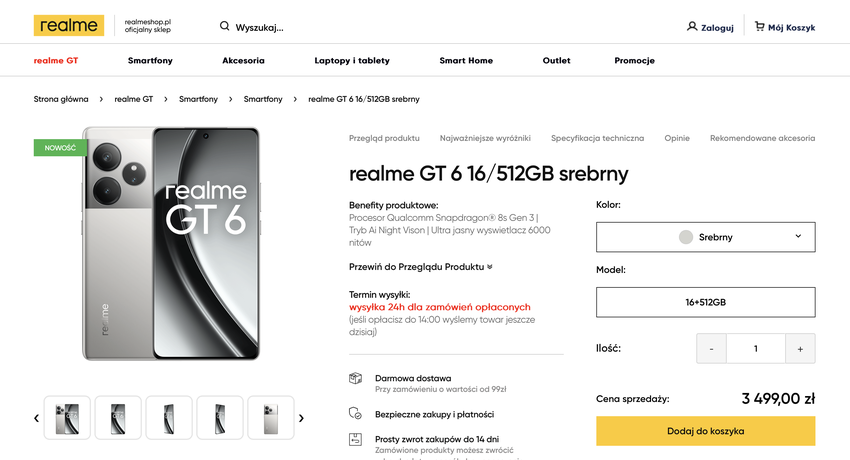
Task: Select the first product thumbnail
Action: pyautogui.click(x=67, y=417)
